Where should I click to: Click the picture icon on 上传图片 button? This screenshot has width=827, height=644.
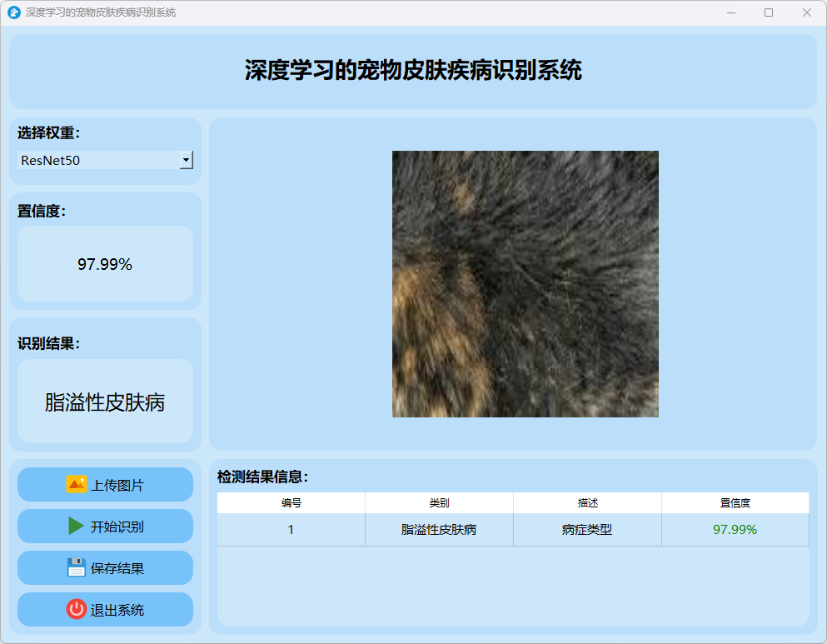coord(77,484)
